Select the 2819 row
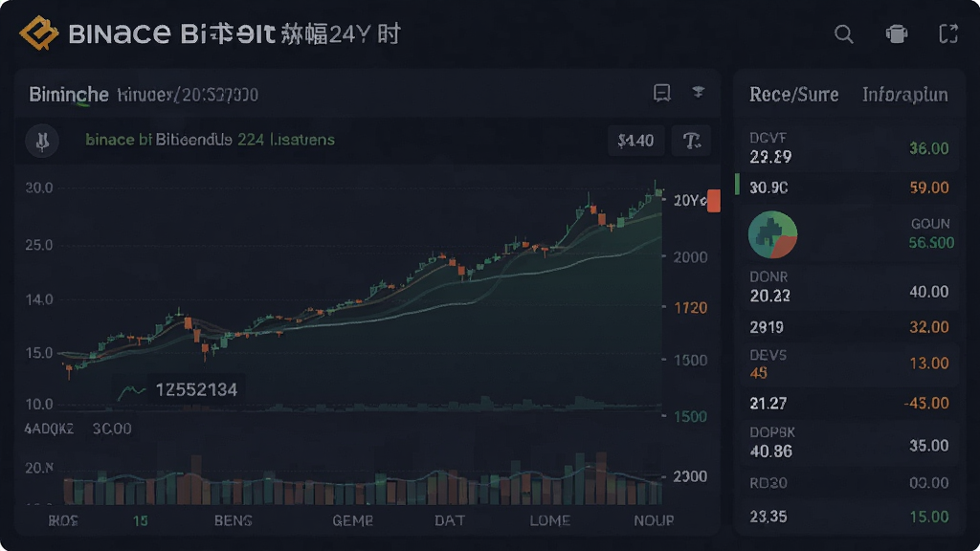 (x=849, y=327)
